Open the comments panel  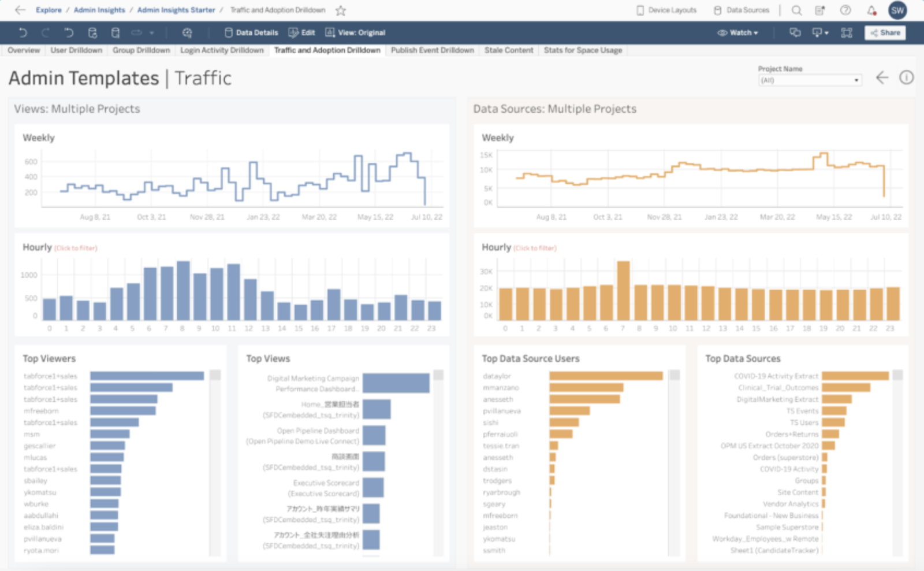[794, 33]
